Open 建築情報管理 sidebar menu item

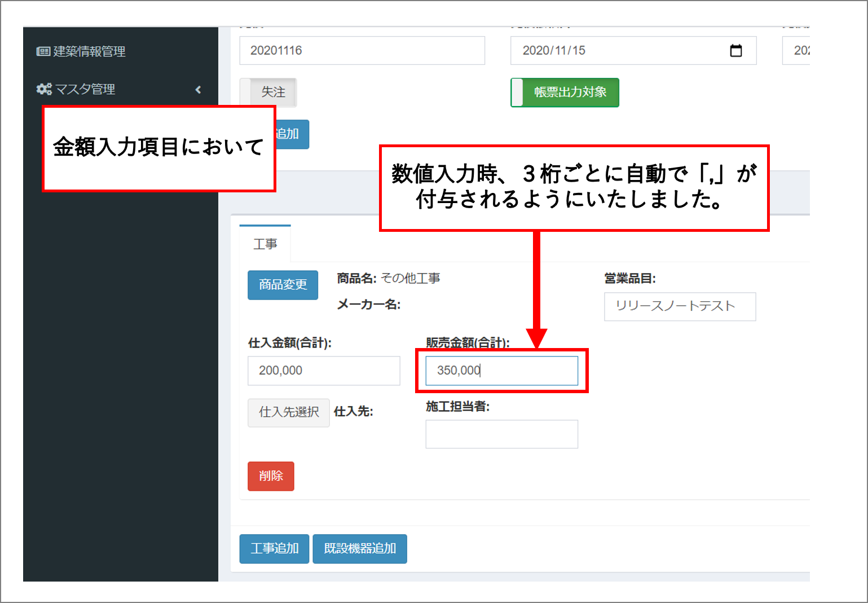point(89,51)
